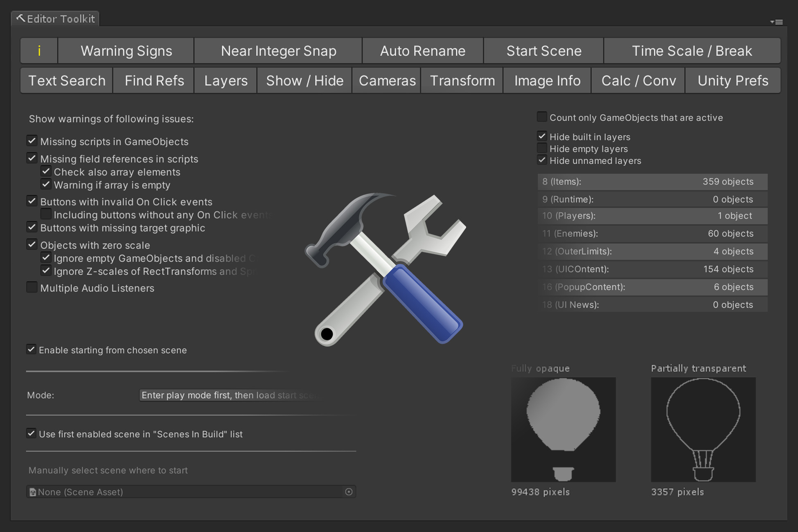Image resolution: width=798 pixels, height=532 pixels.
Task: Click the scene asset object picker circle
Action: (x=349, y=491)
